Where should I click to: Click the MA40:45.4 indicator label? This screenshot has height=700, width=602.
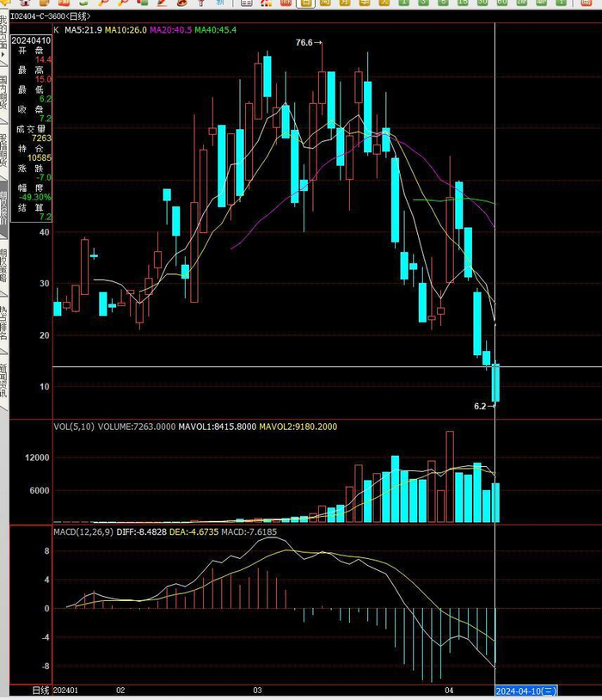click(x=216, y=30)
